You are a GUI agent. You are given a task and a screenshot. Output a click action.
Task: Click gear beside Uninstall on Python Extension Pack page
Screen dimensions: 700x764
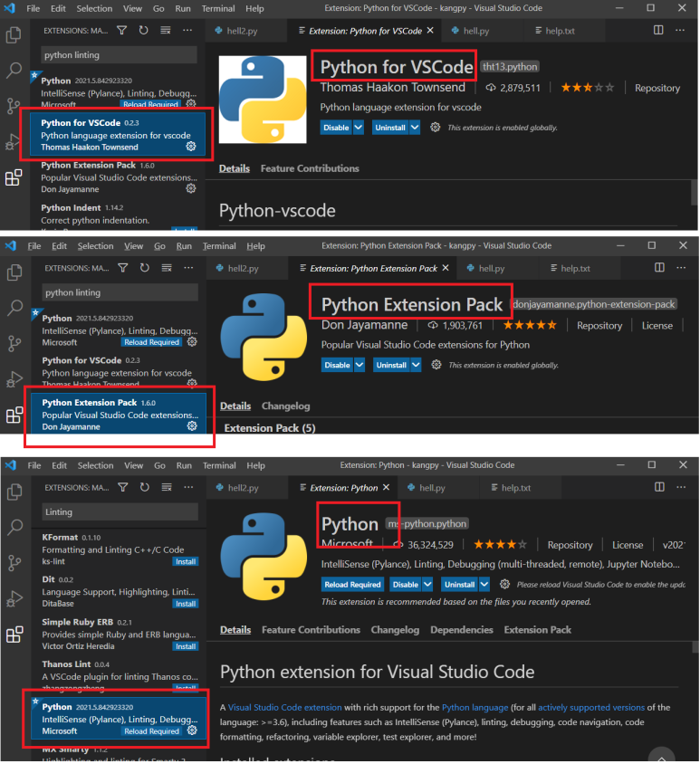coord(436,365)
